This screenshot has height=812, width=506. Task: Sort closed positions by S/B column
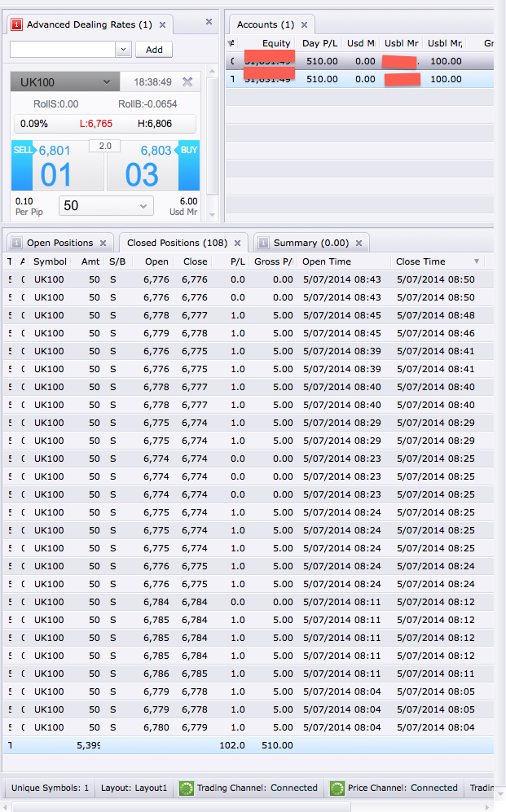(117, 261)
